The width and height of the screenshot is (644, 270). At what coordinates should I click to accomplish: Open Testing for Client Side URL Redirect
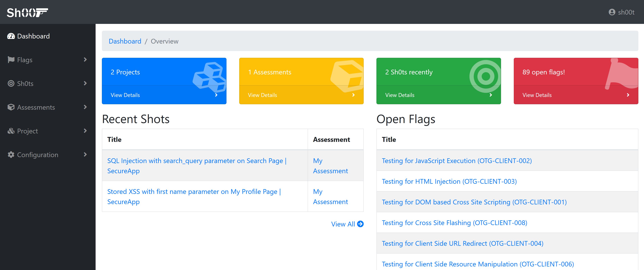[462, 244]
